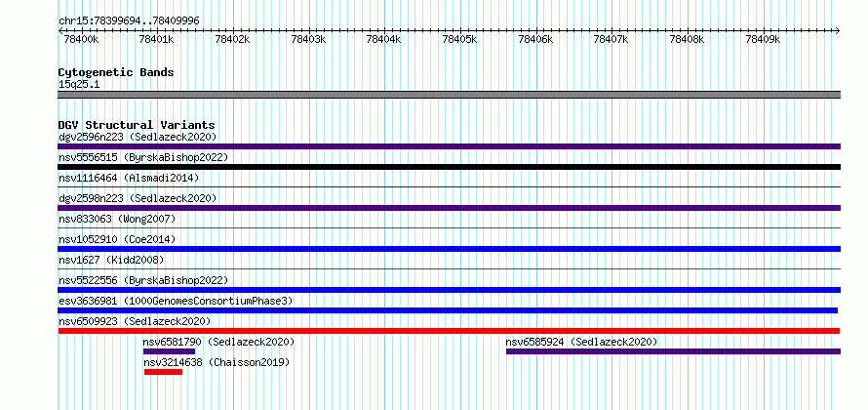Click the 78406k ruler tick label
This screenshot has width=868, height=410.
(x=535, y=39)
